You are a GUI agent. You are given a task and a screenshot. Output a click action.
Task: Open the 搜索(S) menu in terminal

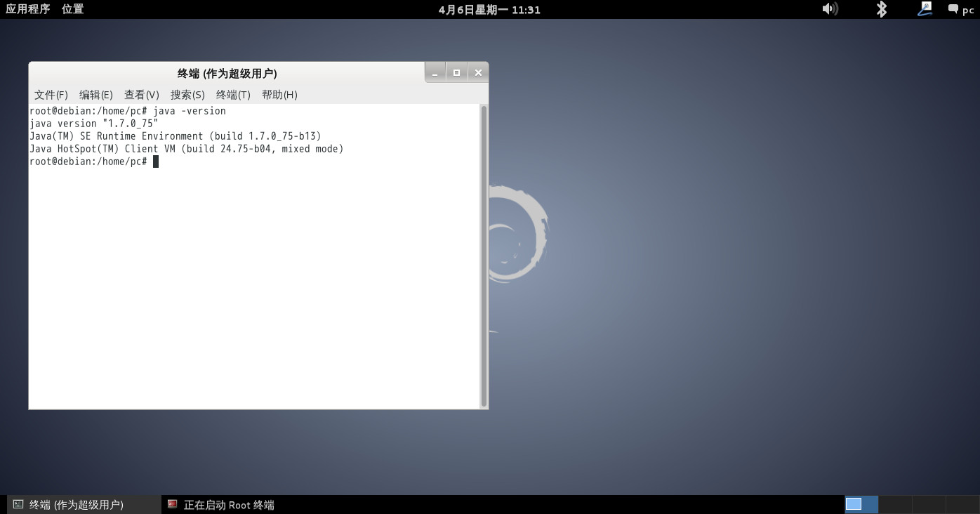(x=187, y=94)
